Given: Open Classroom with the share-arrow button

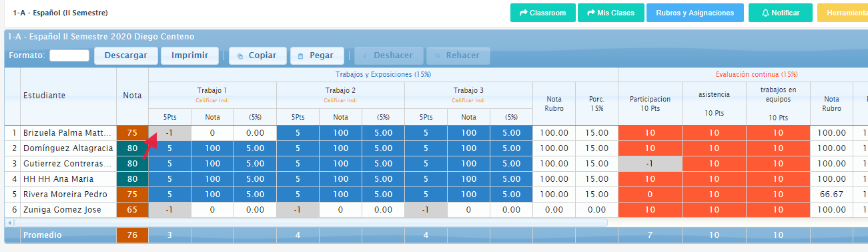Looking at the screenshot, I should (x=542, y=13).
